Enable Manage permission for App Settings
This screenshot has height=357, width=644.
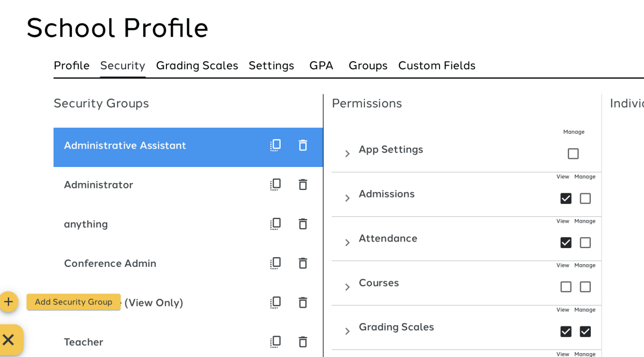573,154
